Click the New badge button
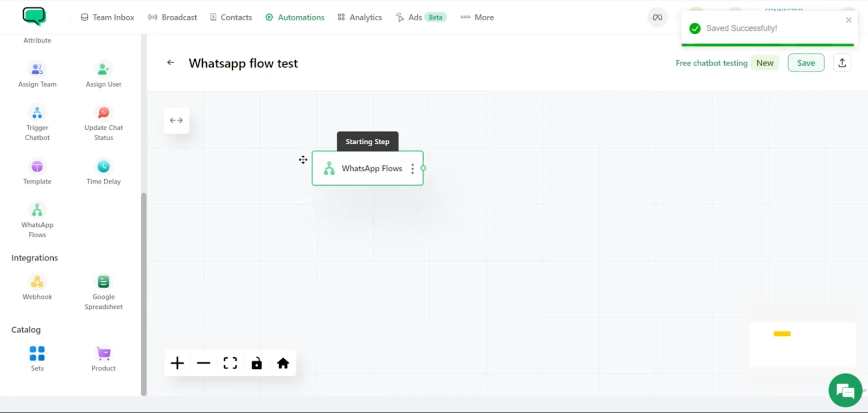Viewport: 868px width, 413px height. 765,63
